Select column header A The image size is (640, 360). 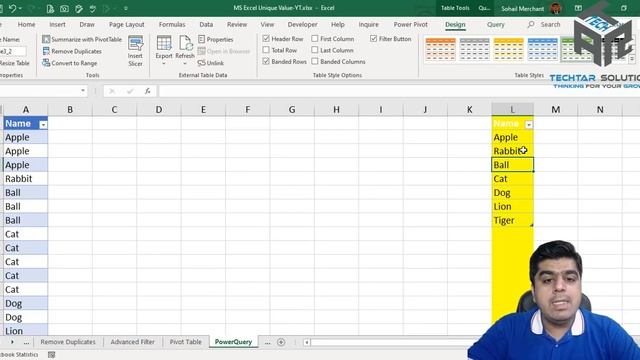coord(25,109)
